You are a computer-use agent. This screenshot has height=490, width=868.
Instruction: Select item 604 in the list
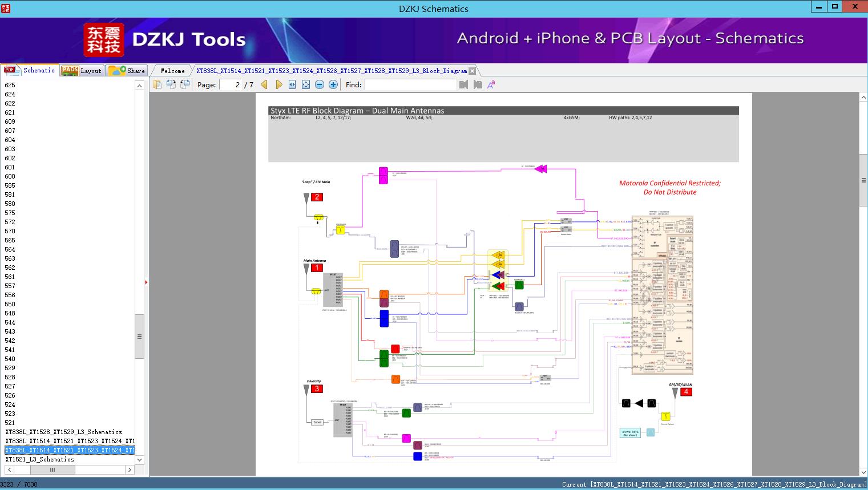coord(10,140)
